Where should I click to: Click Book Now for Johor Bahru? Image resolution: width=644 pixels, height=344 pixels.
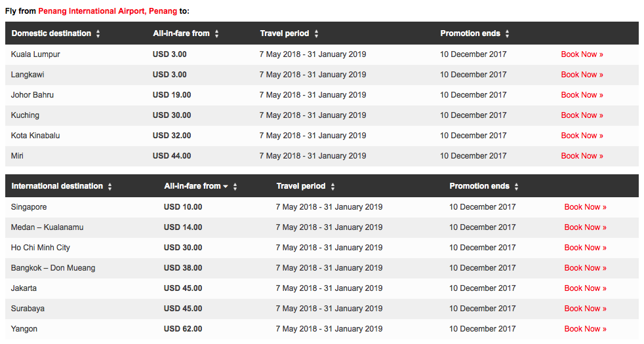(x=582, y=95)
